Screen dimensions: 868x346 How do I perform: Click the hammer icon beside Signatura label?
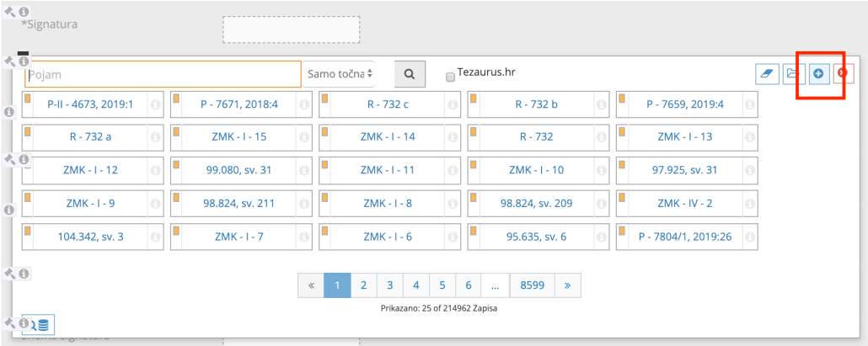tap(10, 11)
